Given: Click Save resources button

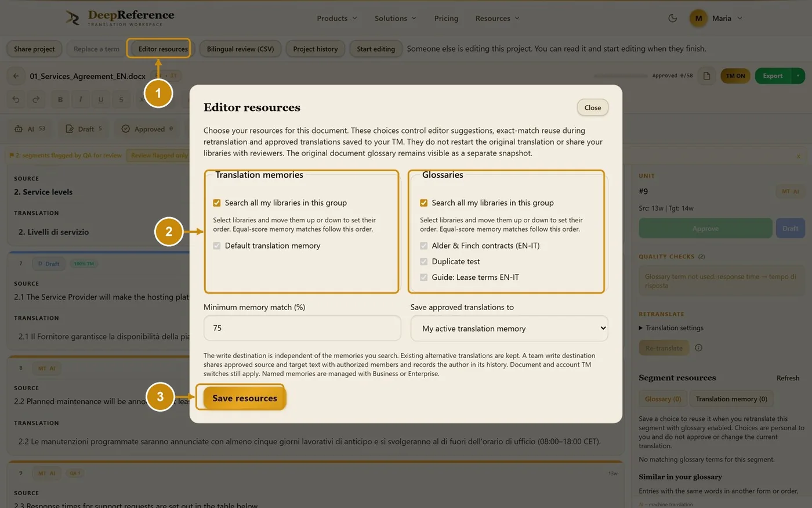Looking at the screenshot, I should pos(245,398).
